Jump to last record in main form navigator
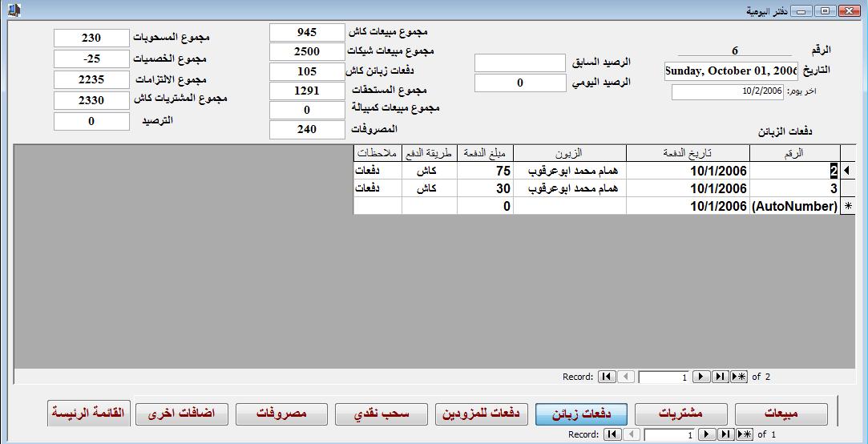The height and width of the screenshot is (444, 868). [x=725, y=434]
